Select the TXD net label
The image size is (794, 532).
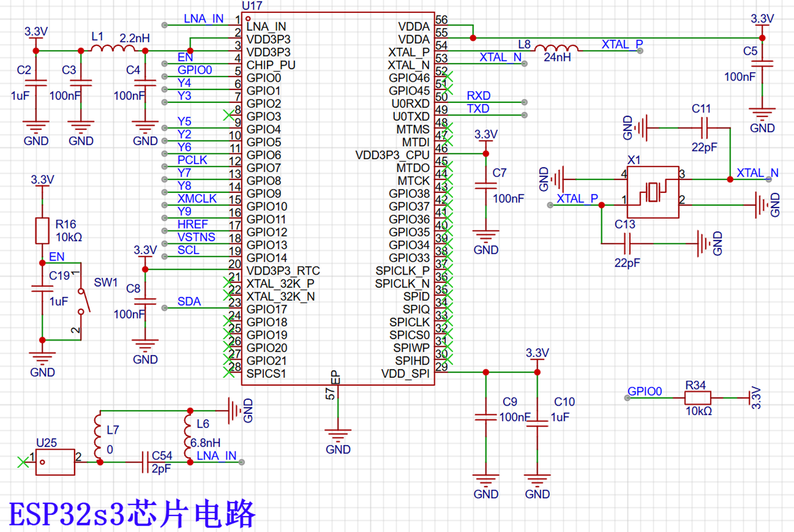[478, 109]
